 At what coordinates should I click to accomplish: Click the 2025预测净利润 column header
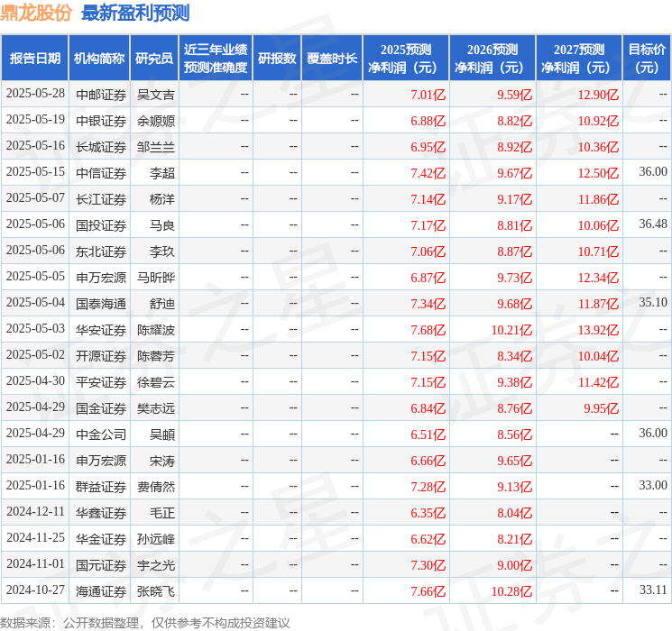(x=406, y=58)
